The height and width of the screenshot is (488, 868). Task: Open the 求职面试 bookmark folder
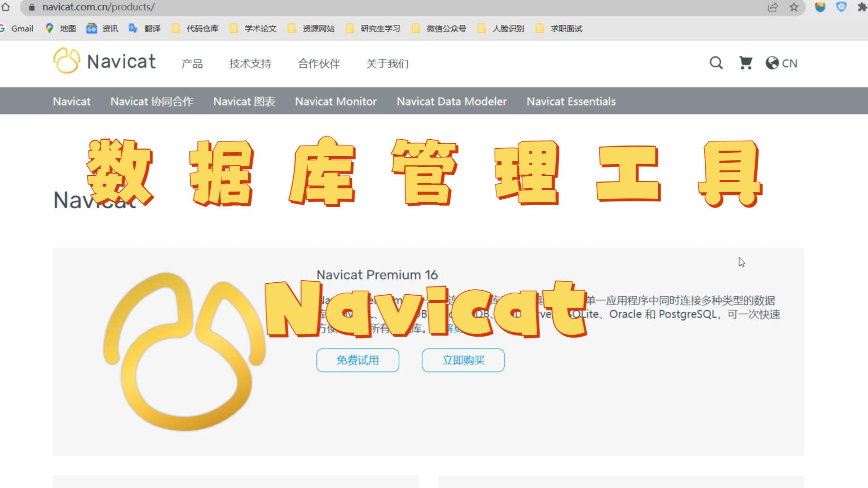coord(559,28)
